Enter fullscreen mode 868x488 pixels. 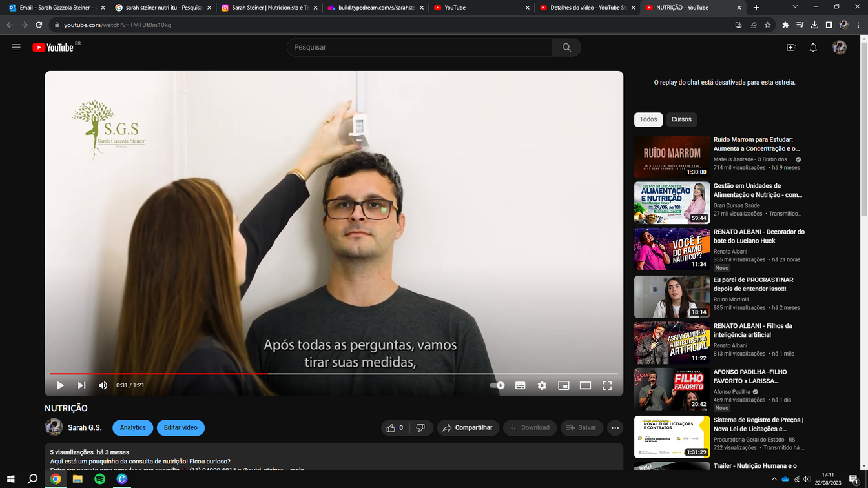607,385
